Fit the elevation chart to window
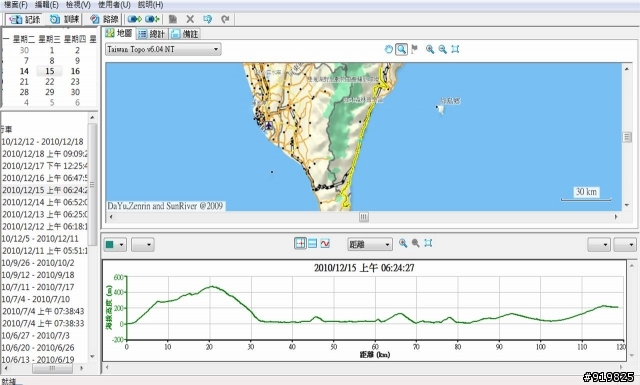This screenshot has width=640, height=385. pyautogui.click(x=428, y=243)
